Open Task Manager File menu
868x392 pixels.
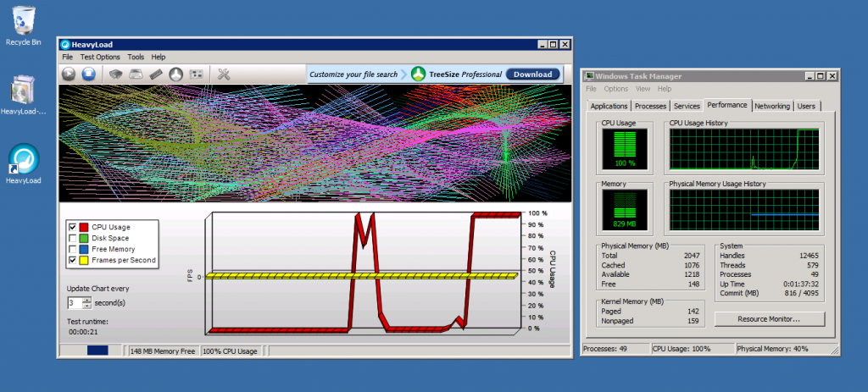[591, 88]
